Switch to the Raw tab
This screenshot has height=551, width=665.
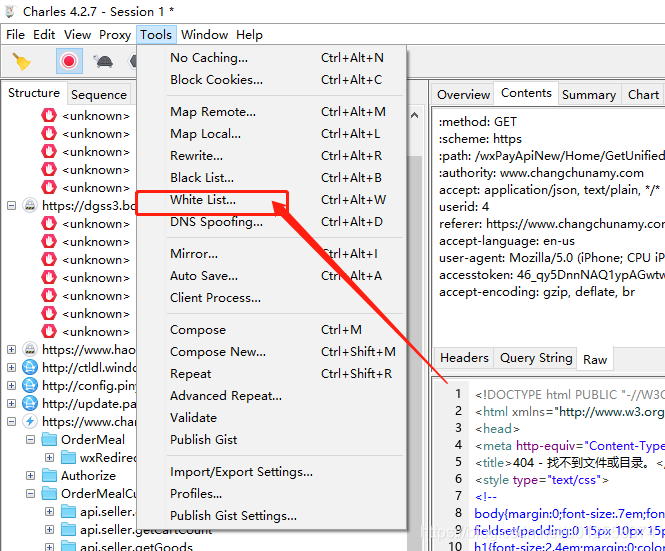595,360
